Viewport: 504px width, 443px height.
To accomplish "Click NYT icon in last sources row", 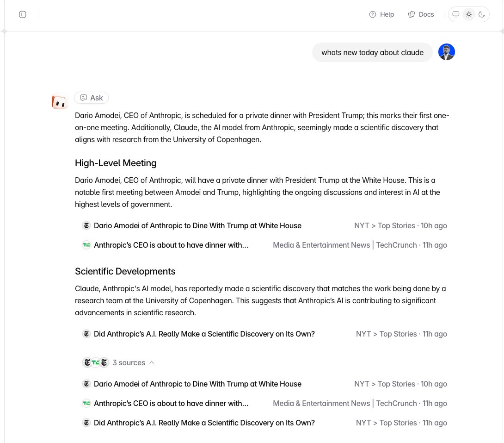I will pyautogui.click(x=86, y=423).
